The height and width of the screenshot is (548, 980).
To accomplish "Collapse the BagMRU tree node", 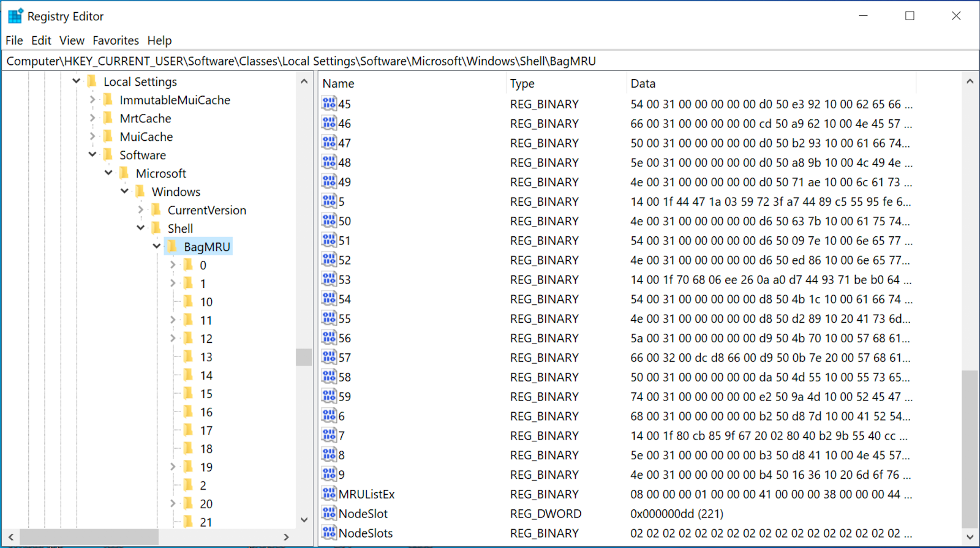I will (x=157, y=246).
